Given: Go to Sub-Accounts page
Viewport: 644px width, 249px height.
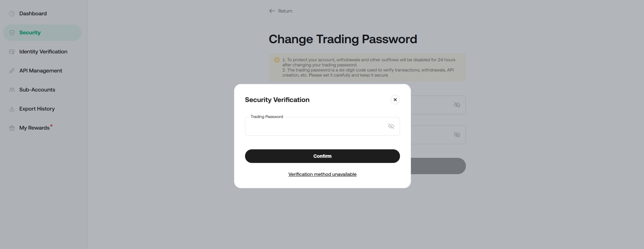Looking at the screenshot, I should [37, 90].
